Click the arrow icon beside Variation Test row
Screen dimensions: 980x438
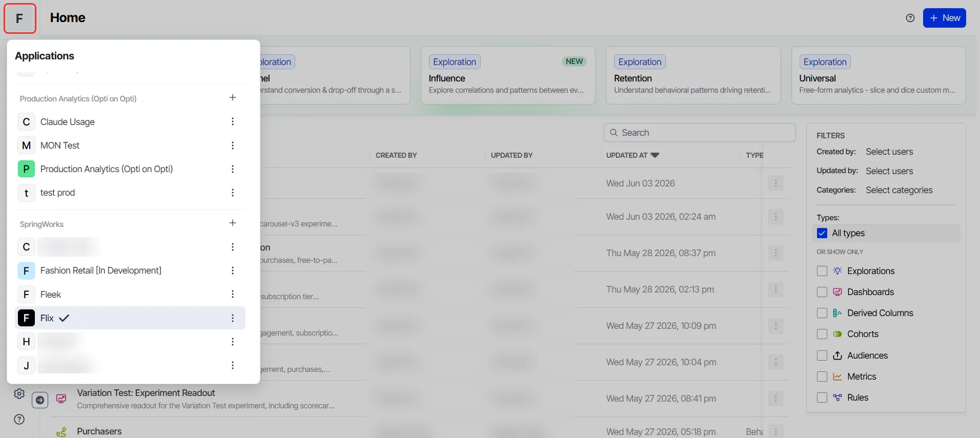click(40, 400)
